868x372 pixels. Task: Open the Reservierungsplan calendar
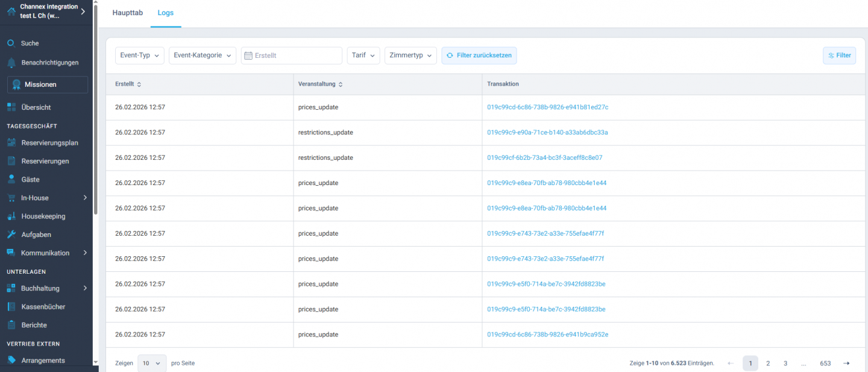click(49, 142)
